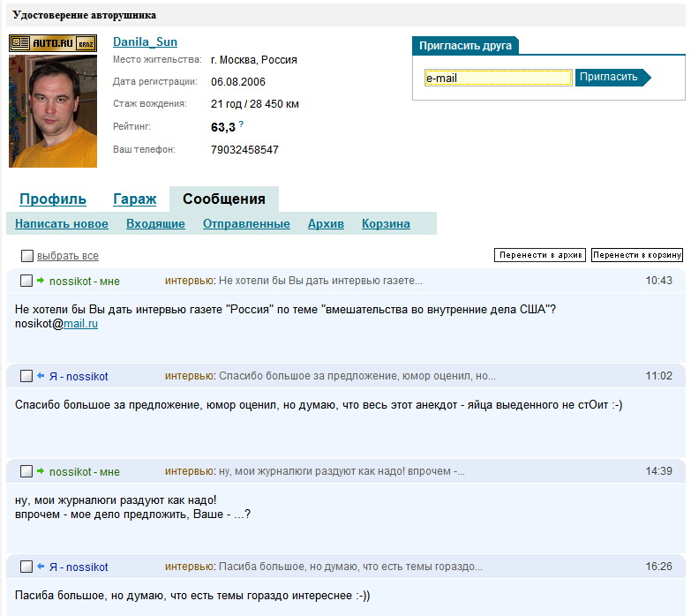Open Написать новое message link
Screen dimensions: 691x616
[62, 224]
